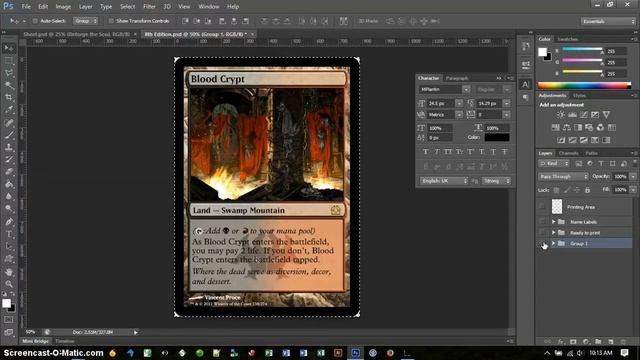Select the Lasso tool
The height and width of the screenshot is (360, 640).
point(9,73)
